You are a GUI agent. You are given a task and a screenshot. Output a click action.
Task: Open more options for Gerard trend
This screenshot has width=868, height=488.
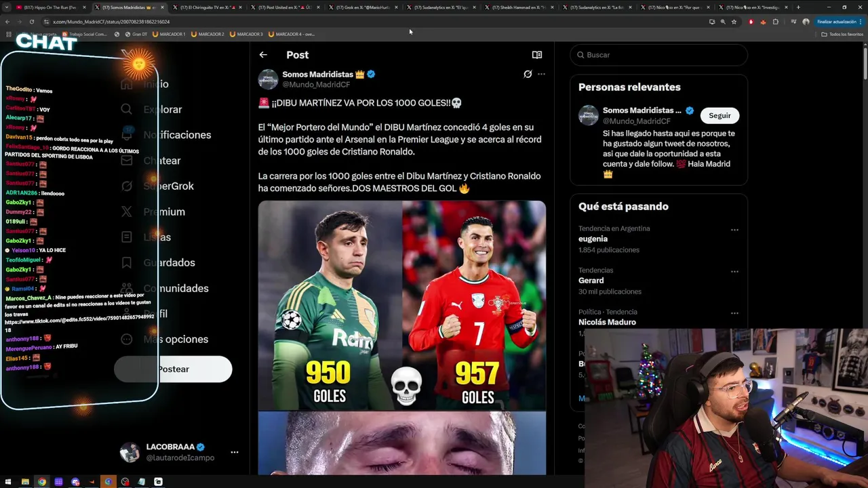tap(734, 272)
